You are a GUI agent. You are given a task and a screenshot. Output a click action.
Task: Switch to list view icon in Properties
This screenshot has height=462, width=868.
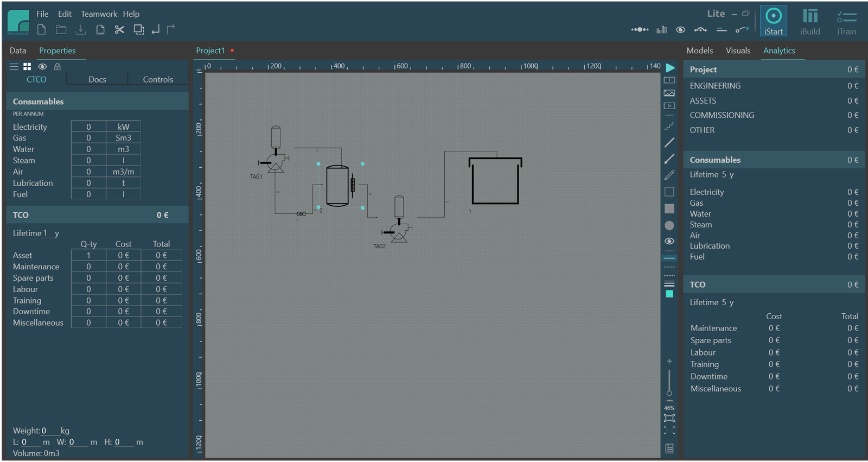click(14, 66)
